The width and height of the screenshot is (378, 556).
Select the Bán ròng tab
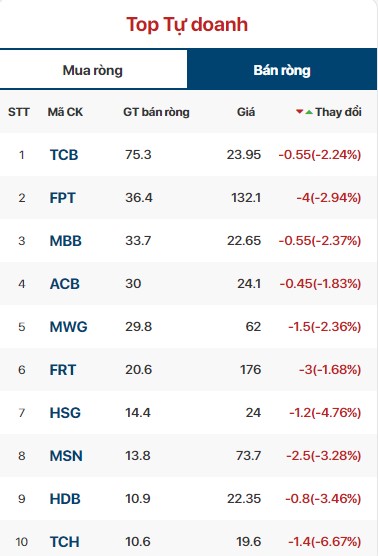pyautogui.click(x=282, y=70)
